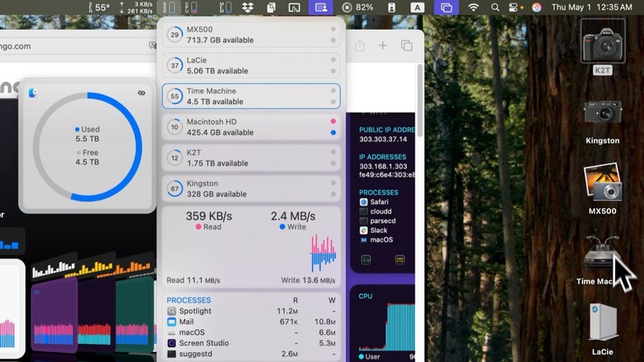Select the Time Machine disk row
This screenshot has width=644, height=362.
251,96
